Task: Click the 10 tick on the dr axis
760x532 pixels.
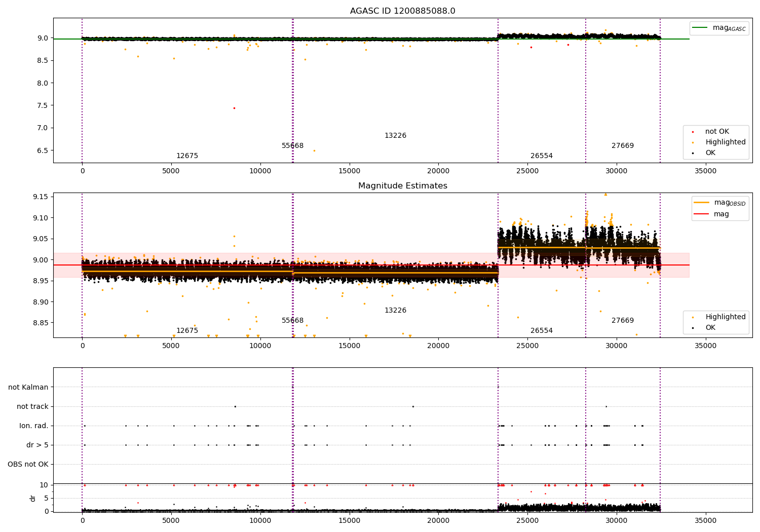Action: coord(44,485)
